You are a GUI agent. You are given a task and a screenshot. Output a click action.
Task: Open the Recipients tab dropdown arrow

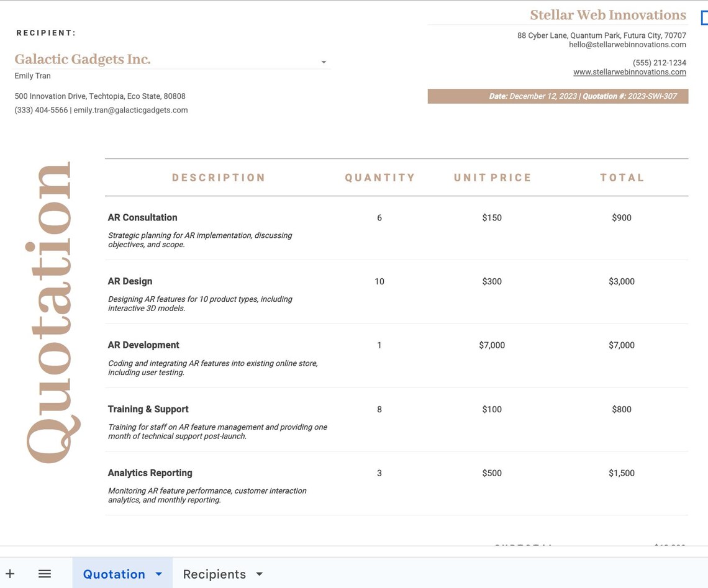click(x=259, y=574)
